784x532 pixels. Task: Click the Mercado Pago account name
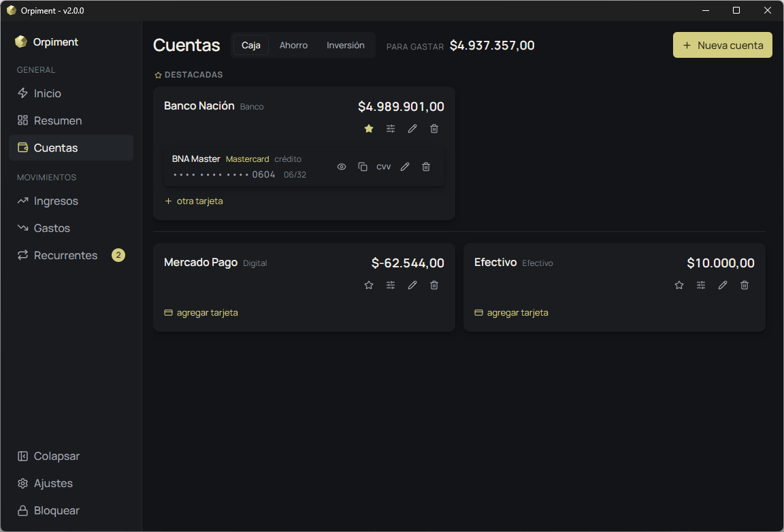201,263
